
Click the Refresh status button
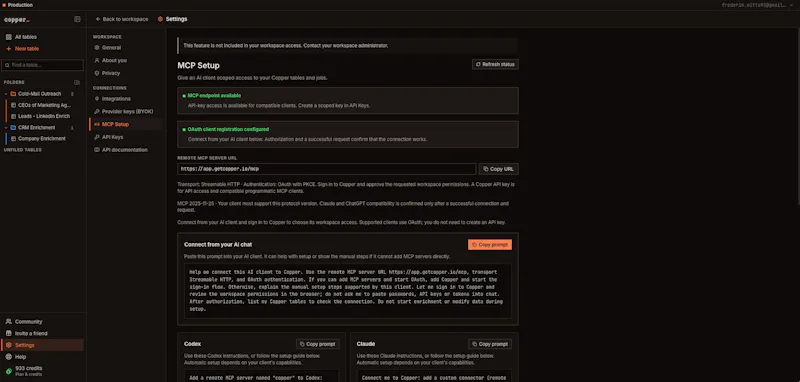[x=495, y=64]
